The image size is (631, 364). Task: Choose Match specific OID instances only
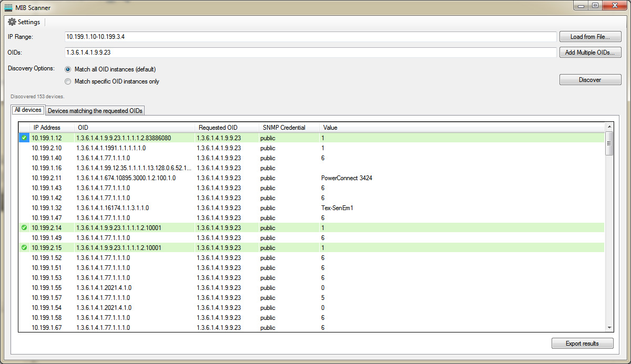[x=67, y=81]
